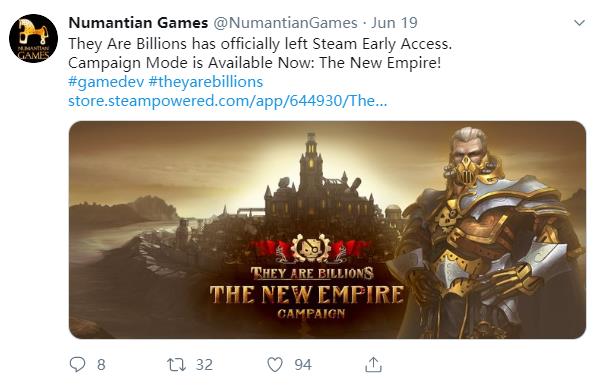Click the reply speech bubble icon
Viewport: 595px width, 389px height.
pos(77,364)
